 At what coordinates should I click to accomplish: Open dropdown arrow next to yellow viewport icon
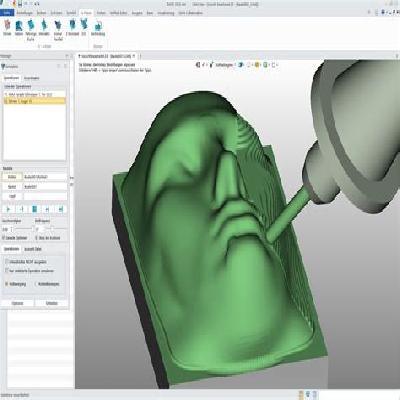tap(261, 65)
